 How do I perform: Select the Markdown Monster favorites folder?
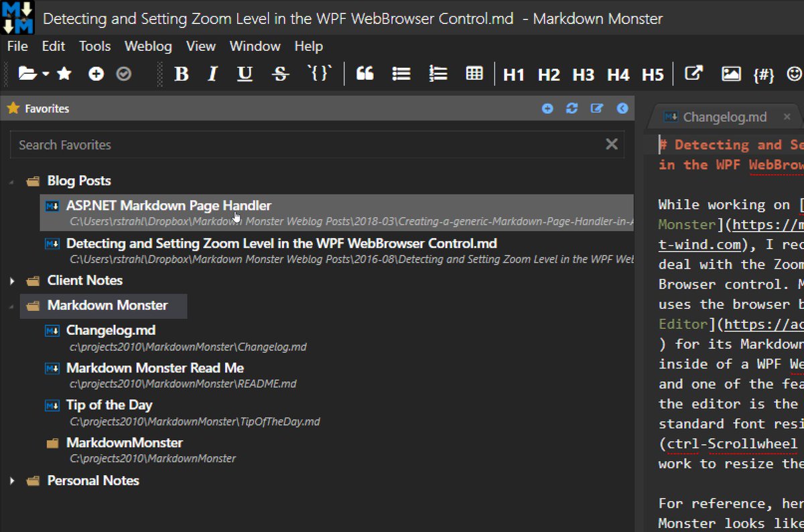coord(104,306)
